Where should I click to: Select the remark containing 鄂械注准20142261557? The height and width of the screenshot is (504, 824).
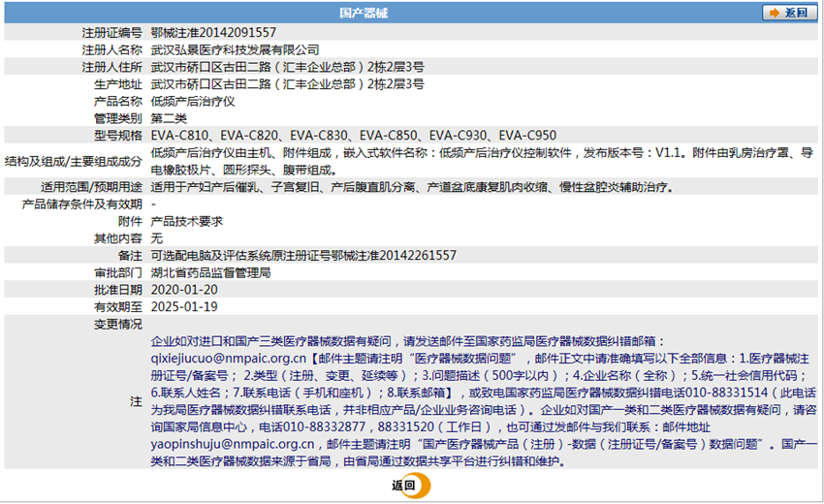pyautogui.click(x=303, y=256)
